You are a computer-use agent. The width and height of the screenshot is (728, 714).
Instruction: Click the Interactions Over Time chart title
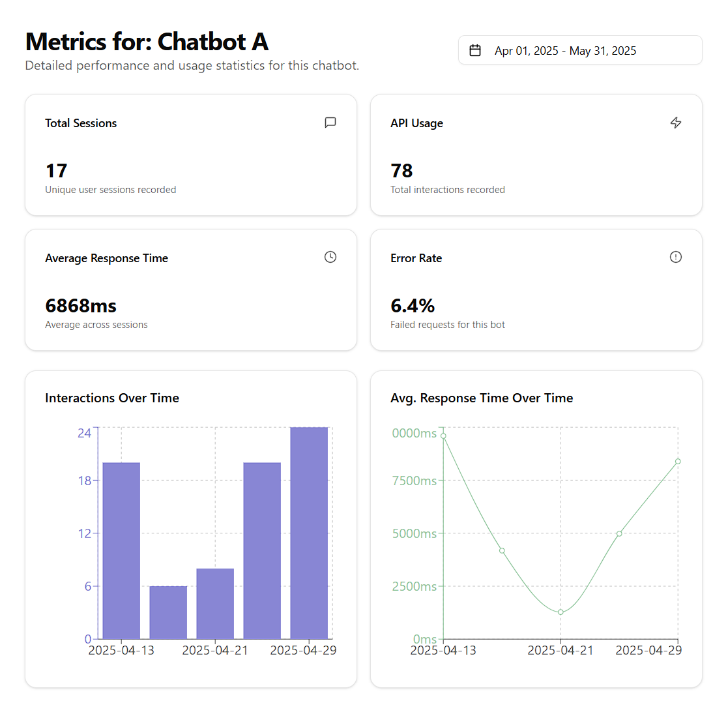(112, 398)
